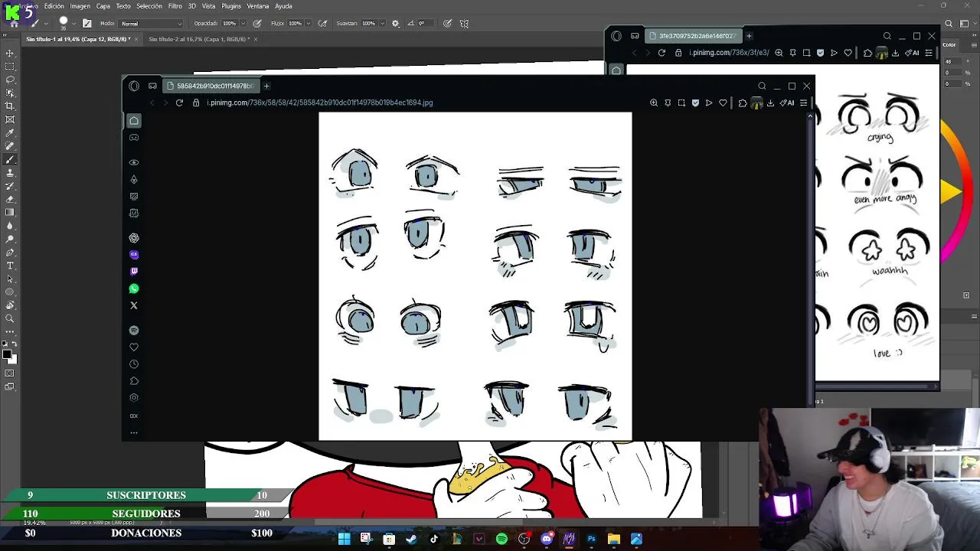Open Easy Setup menu in front browser
The image size is (980, 551).
(804, 103)
